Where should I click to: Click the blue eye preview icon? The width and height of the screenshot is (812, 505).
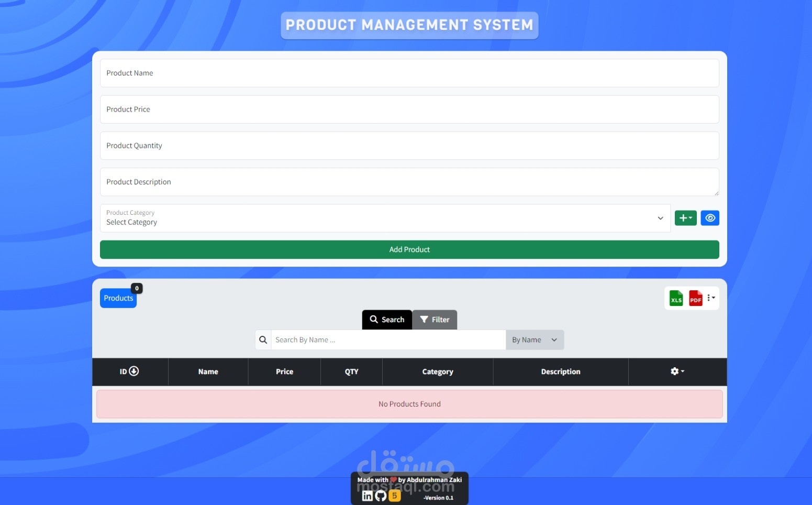tap(710, 218)
